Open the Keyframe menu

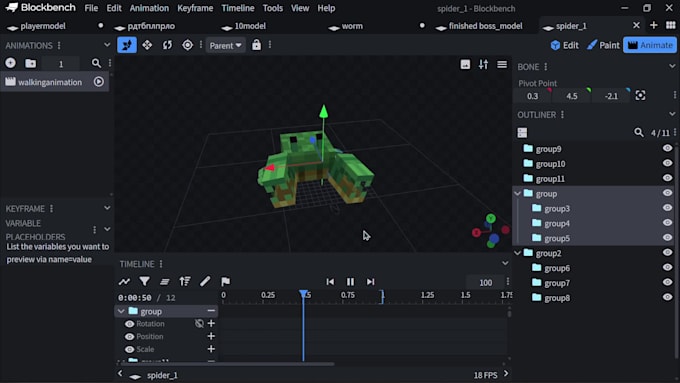[x=195, y=8]
